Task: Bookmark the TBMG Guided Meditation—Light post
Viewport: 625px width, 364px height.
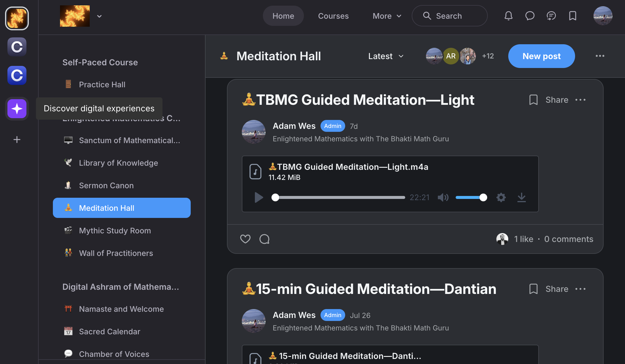Action: (x=534, y=100)
